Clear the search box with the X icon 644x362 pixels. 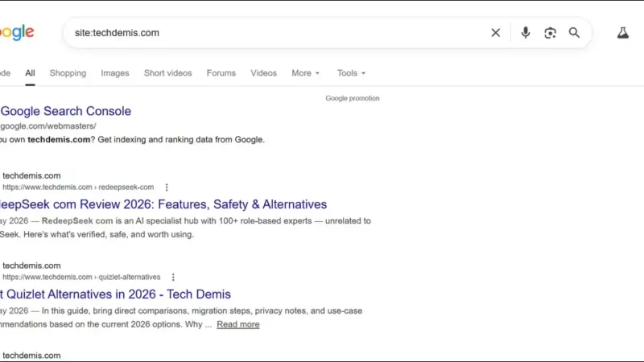[x=495, y=33]
